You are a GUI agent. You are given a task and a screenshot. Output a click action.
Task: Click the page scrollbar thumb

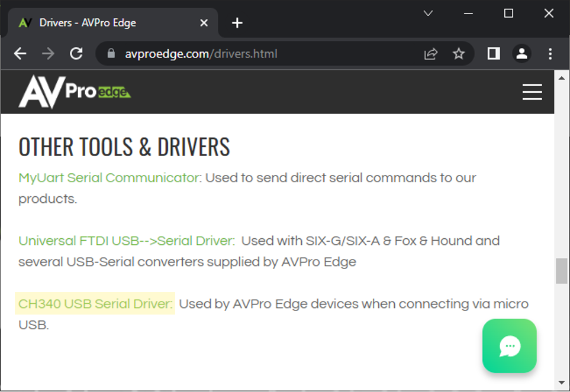click(562, 271)
